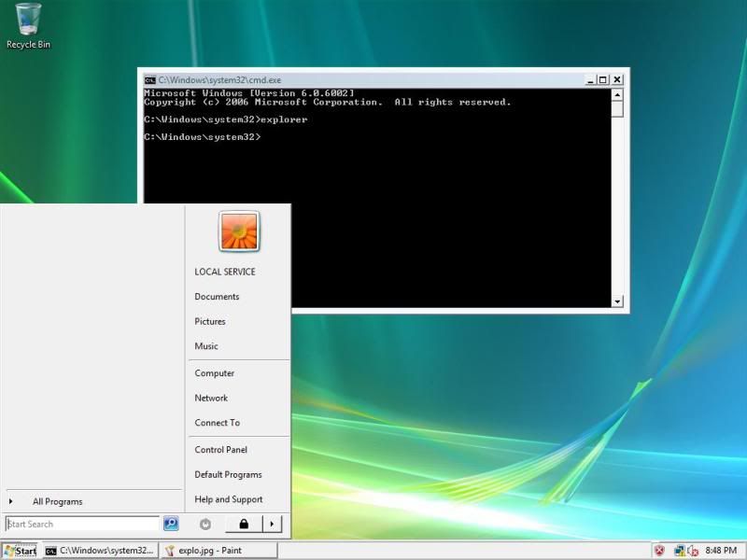Viewport: 747px width, 560px height.
Task: Open Computer from Start menu
Action: tap(215, 373)
